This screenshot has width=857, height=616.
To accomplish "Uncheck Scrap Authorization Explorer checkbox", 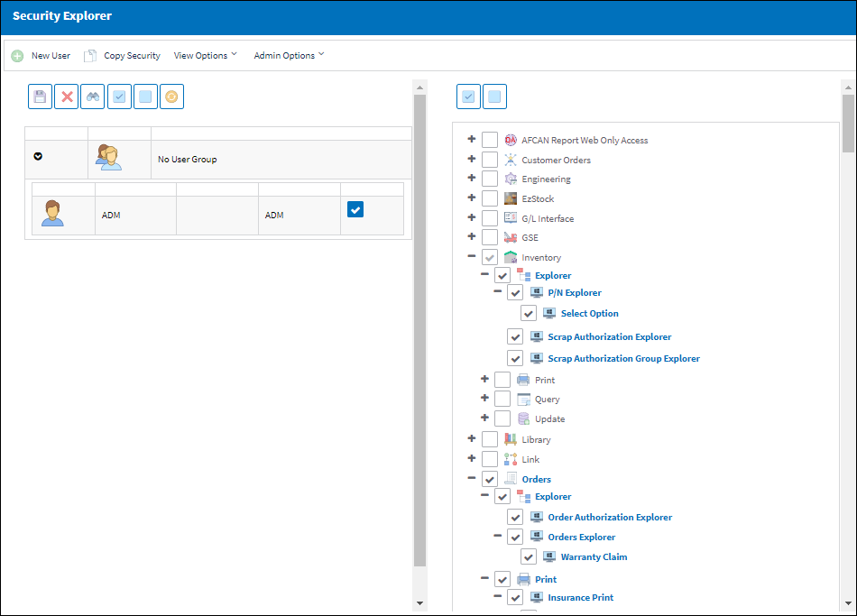I will pyautogui.click(x=515, y=336).
